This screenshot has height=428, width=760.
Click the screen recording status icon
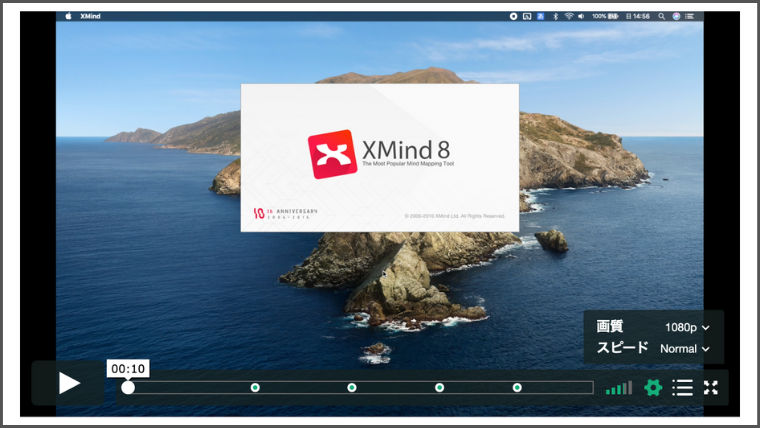tap(513, 16)
